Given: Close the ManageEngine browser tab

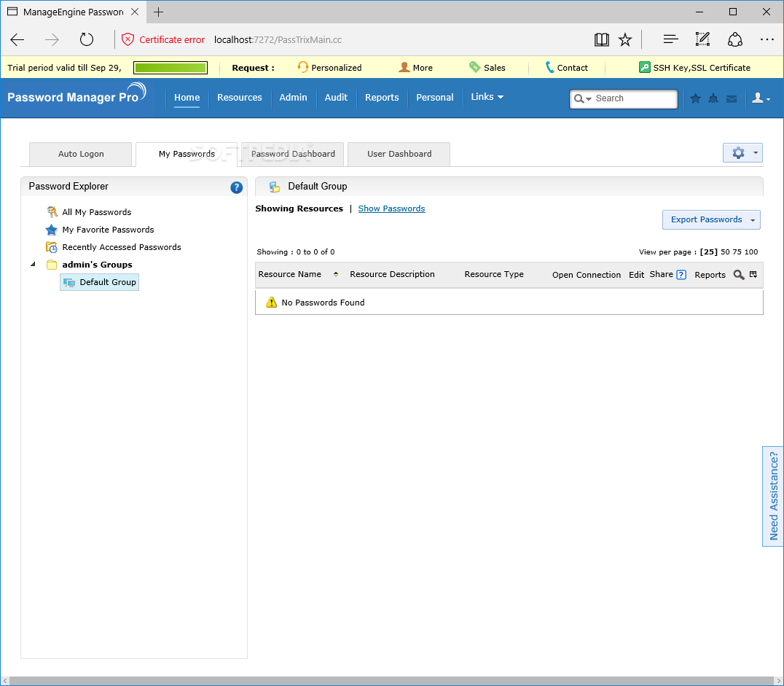Looking at the screenshot, I should pyautogui.click(x=135, y=12).
